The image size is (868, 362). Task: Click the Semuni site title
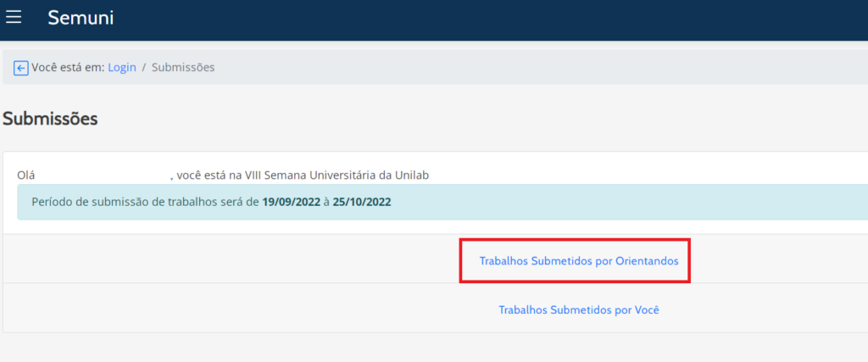(81, 18)
